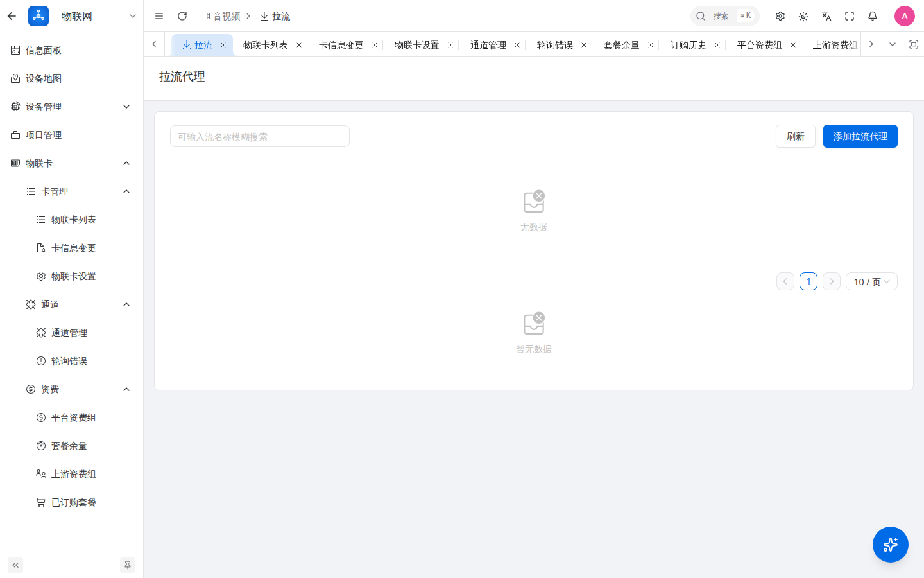Open 卡信息变更 in the sidebar
924x578 pixels.
click(71, 248)
